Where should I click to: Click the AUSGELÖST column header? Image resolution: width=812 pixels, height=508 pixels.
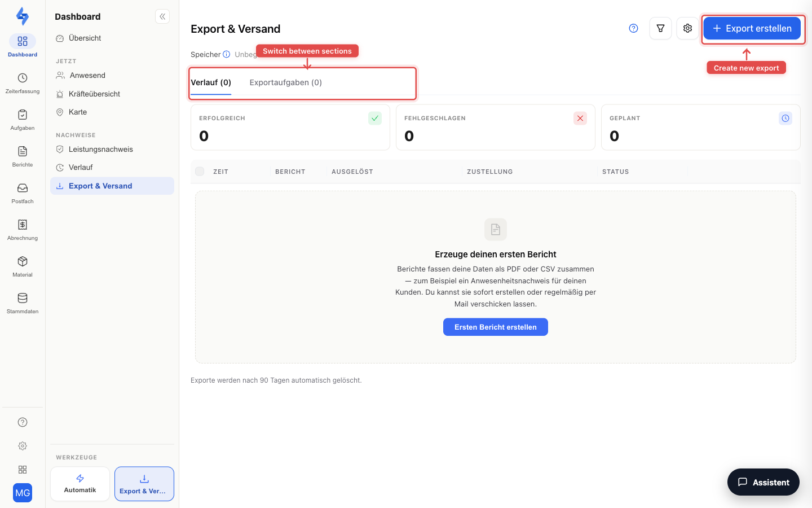(x=352, y=172)
